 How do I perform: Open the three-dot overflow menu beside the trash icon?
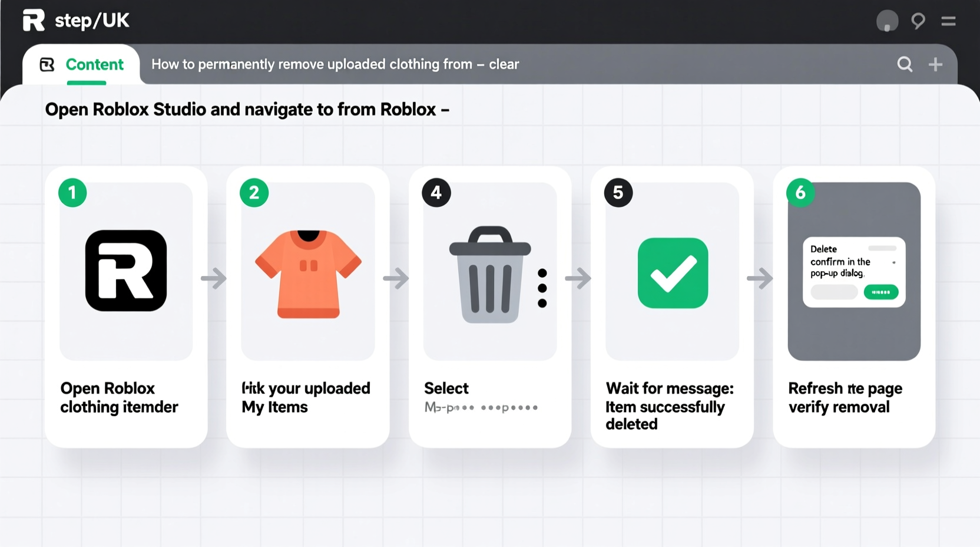[x=542, y=287]
